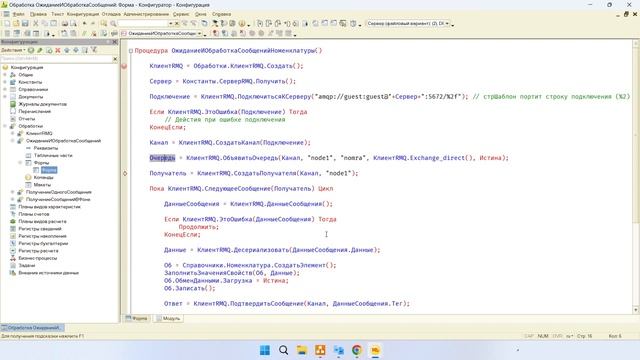Open the Конфигурация menu

click(83, 14)
